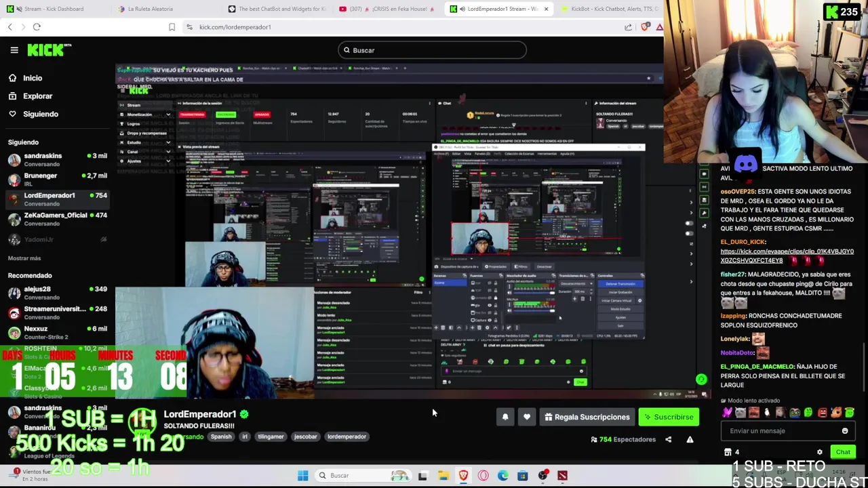Click the Discord icon in chat area

(746, 163)
